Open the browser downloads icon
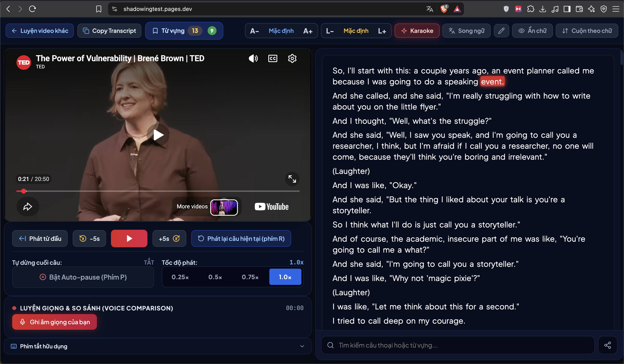This screenshot has width=624, height=364. [543, 9]
